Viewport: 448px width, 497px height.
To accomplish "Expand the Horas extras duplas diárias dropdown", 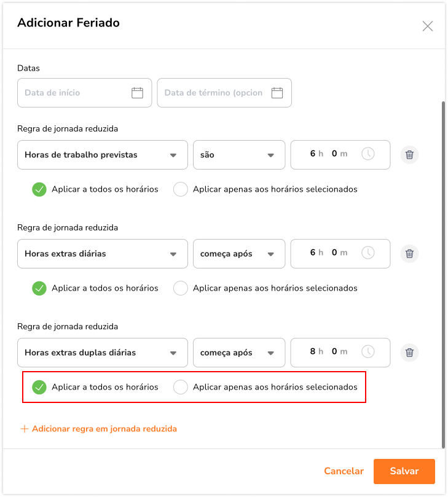I will [x=103, y=353].
